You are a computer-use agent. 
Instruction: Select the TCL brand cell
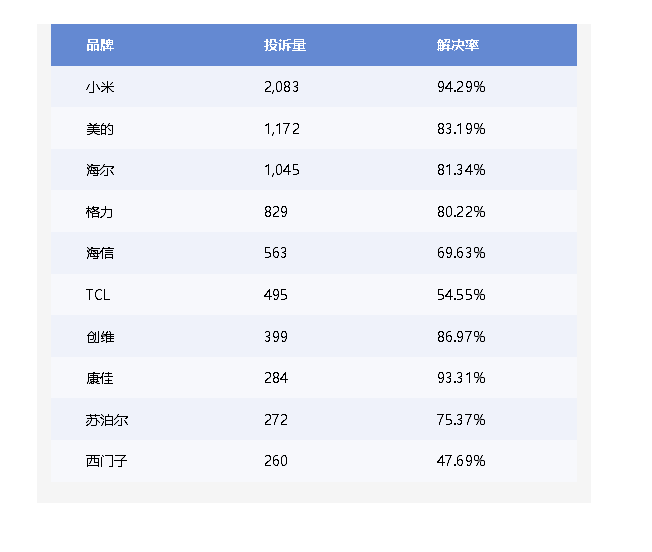[98, 295]
